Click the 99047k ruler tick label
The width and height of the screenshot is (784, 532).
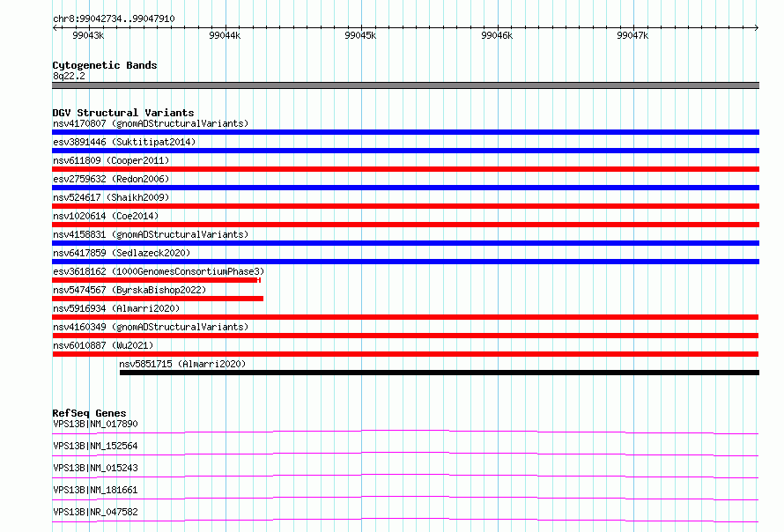pos(632,35)
